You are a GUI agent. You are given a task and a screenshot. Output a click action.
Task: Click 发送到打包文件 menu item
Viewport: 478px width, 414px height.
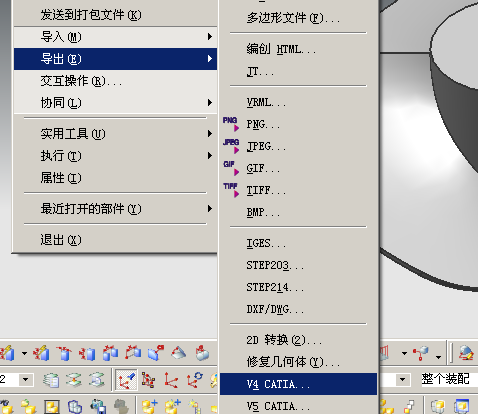(x=115, y=15)
